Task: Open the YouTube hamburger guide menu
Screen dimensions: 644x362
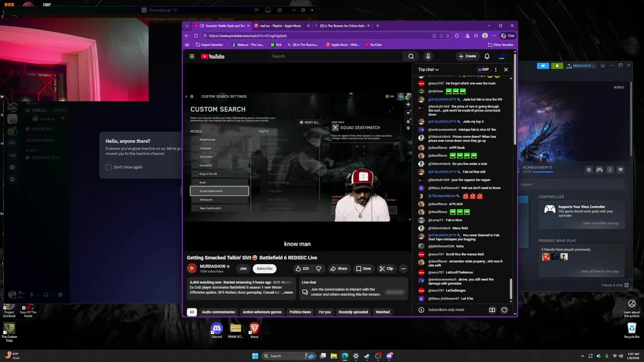Action: pyautogui.click(x=192, y=56)
